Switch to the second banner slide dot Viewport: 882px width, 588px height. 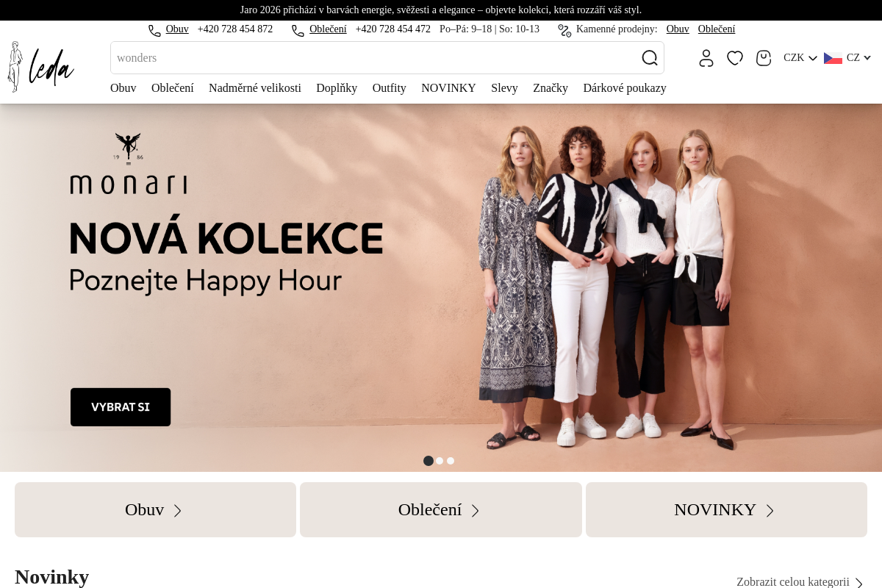tap(440, 461)
